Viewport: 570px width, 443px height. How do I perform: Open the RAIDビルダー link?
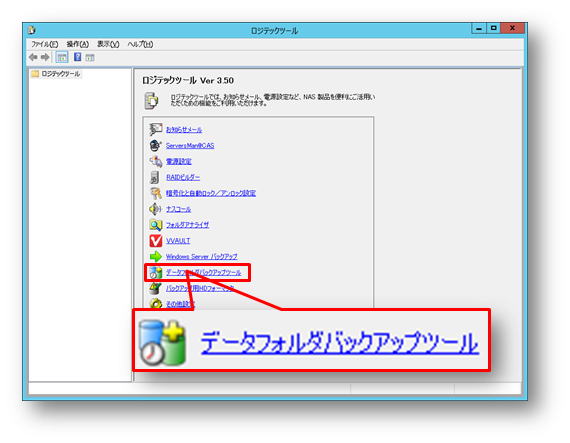point(183,177)
